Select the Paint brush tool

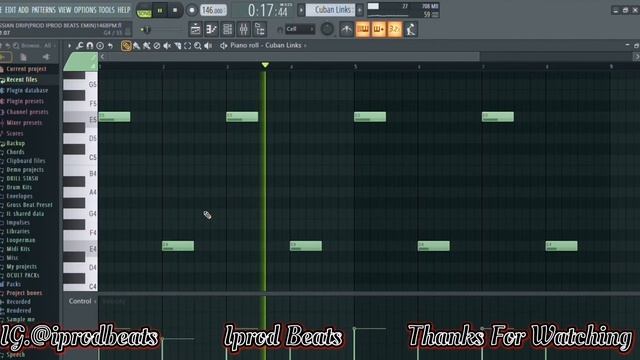(136, 46)
